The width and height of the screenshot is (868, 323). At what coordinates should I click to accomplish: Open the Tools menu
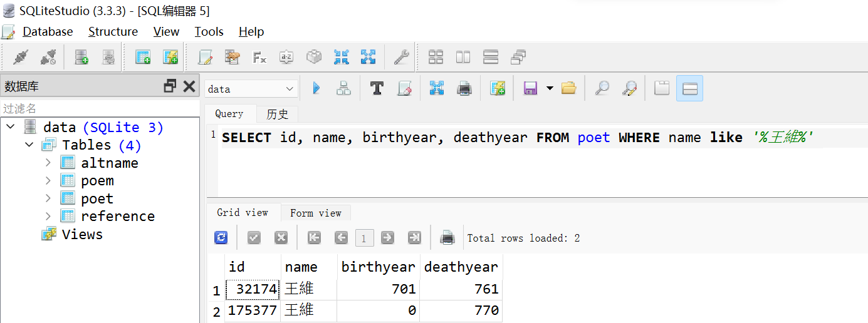209,31
